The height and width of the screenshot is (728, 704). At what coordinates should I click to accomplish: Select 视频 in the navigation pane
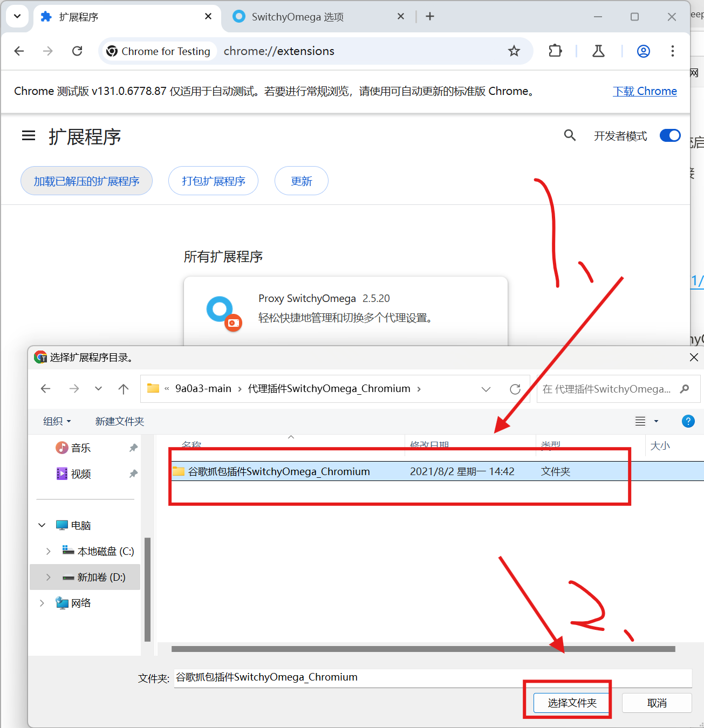click(81, 474)
